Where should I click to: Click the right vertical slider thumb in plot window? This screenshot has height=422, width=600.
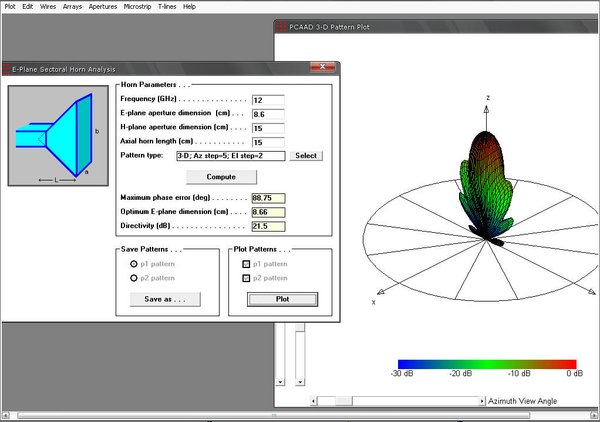click(300, 327)
